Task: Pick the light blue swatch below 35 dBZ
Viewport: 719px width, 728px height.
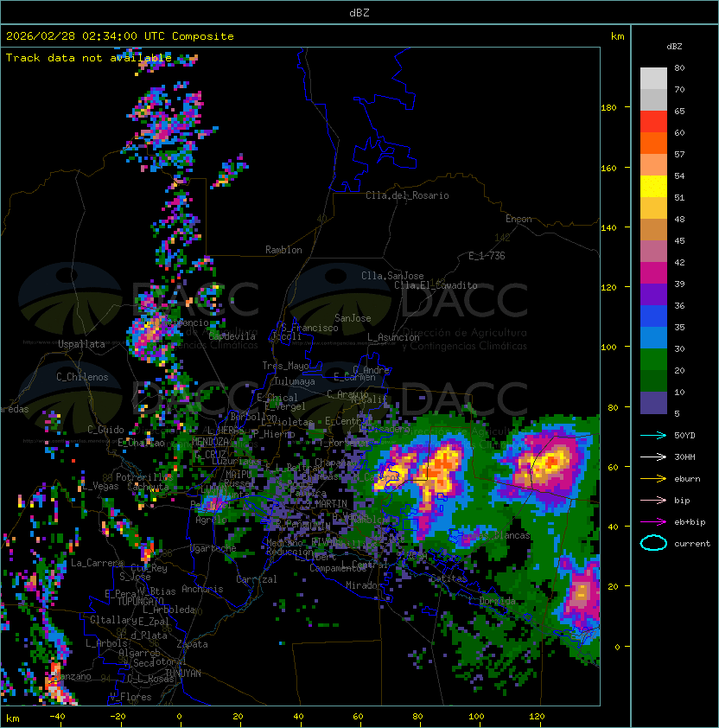Action: 653,337
